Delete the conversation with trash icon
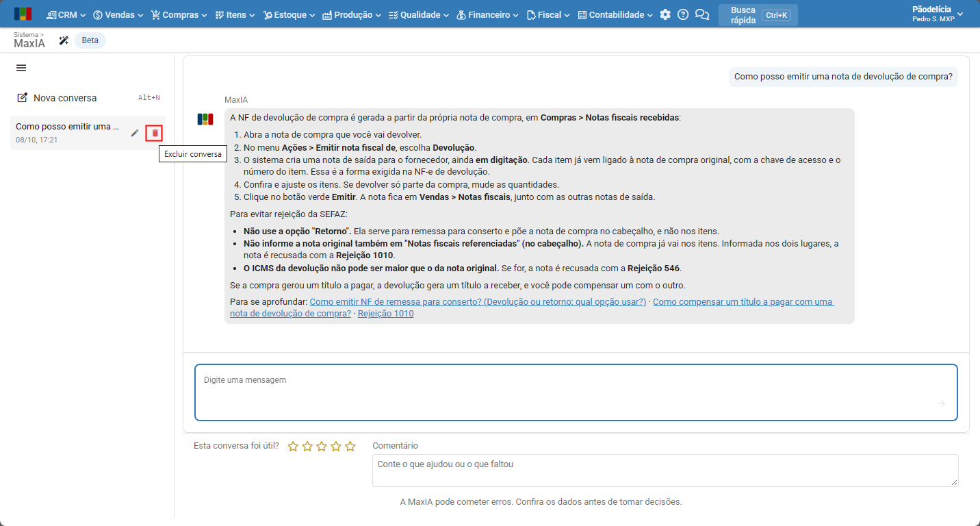The height and width of the screenshot is (526, 980). 155,133
